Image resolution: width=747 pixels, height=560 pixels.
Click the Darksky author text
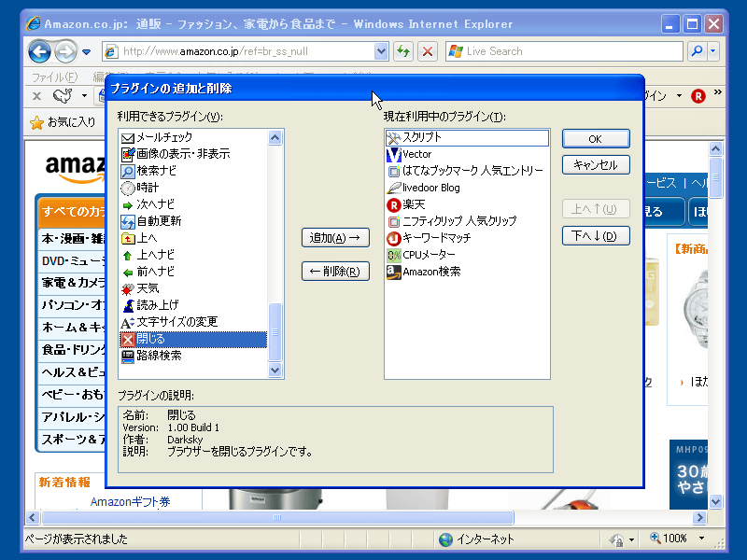[185, 440]
